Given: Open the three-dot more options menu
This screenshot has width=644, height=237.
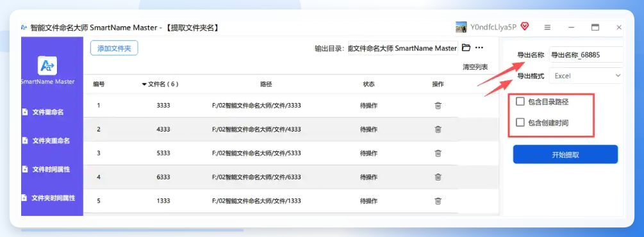Looking at the screenshot, I should click(479, 47).
